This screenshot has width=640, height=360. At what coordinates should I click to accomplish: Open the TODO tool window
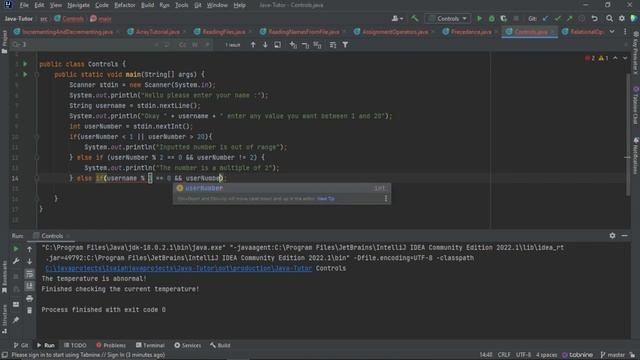click(x=75, y=345)
